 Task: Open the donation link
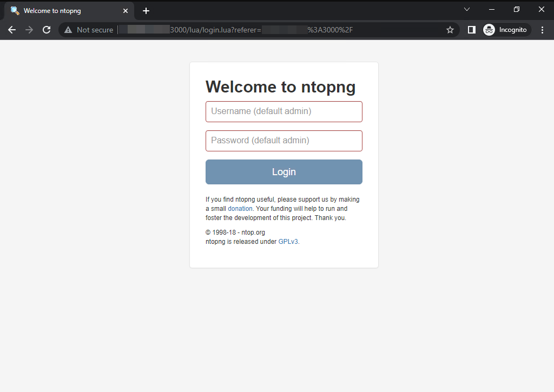(240, 208)
